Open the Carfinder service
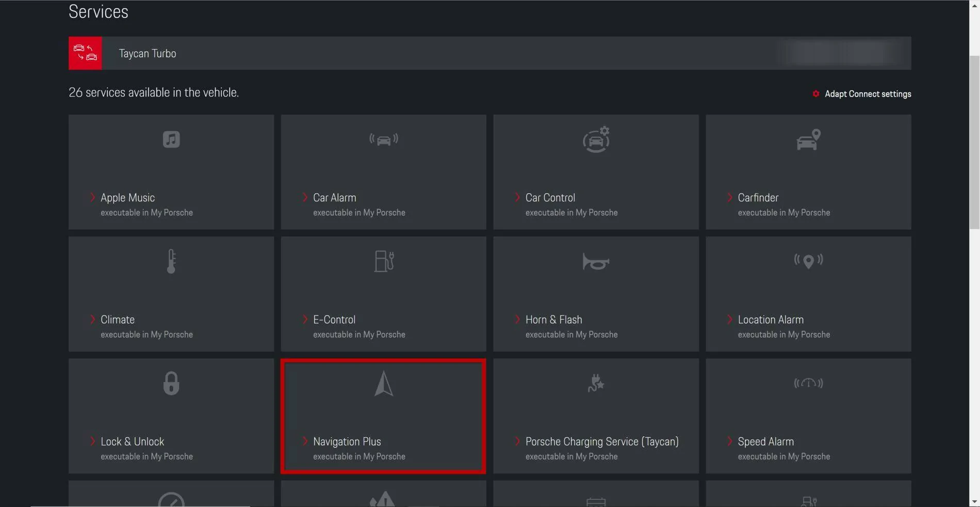 pos(808,172)
